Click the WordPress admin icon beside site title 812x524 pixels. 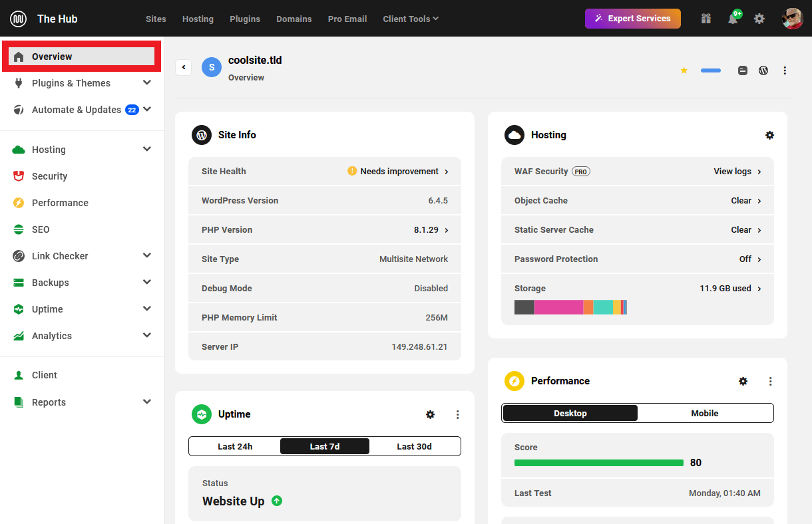(763, 70)
